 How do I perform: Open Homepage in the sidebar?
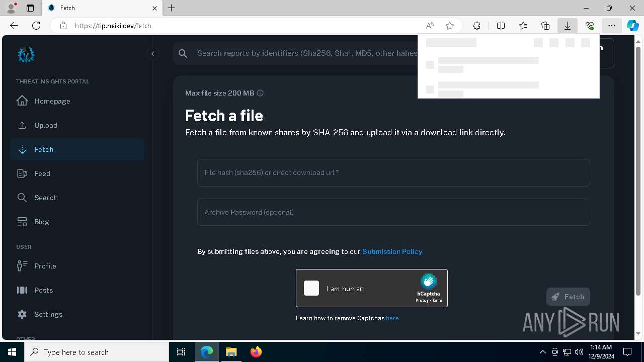77,101
